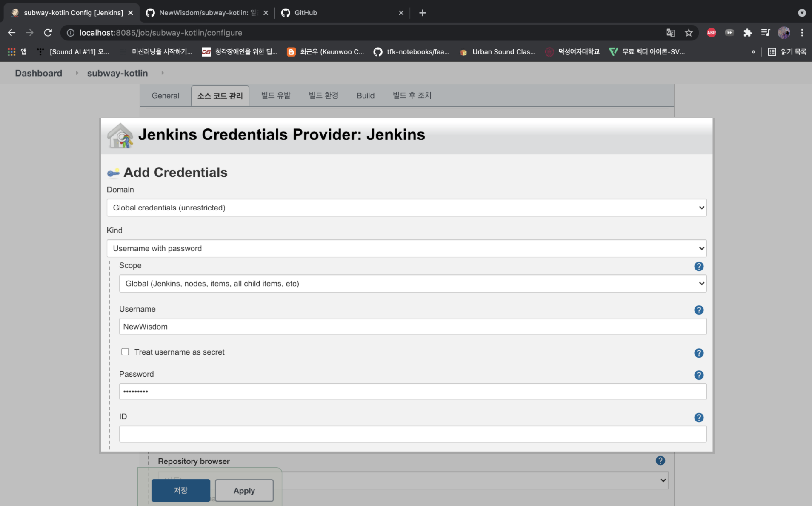The width and height of the screenshot is (812, 506).
Task: Switch to the General tab
Action: pos(166,96)
